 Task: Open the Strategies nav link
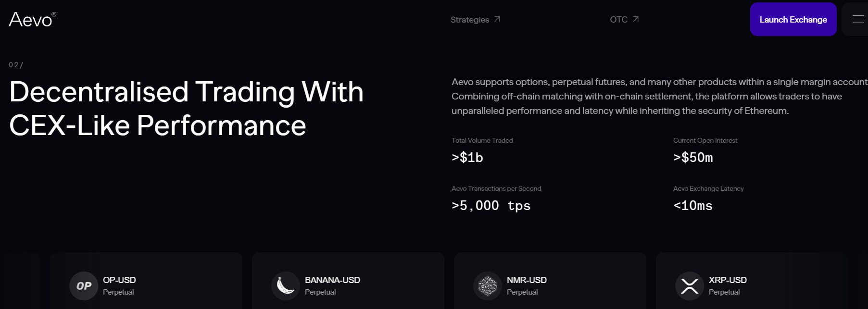[x=470, y=20]
